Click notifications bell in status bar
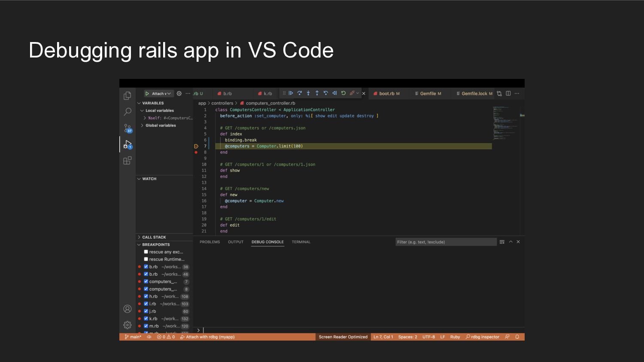This screenshot has height=362, width=644. pos(517,337)
